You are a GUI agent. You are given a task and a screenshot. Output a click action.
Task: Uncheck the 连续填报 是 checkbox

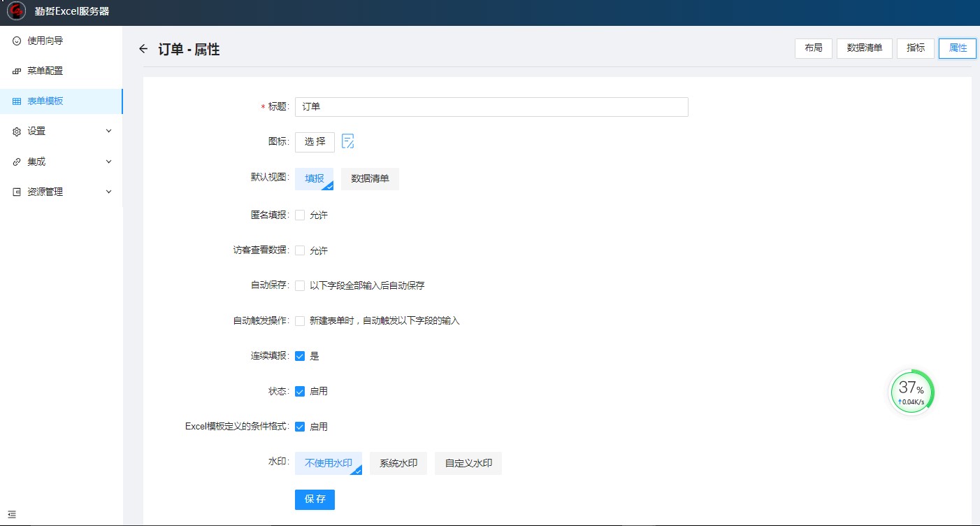pos(300,356)
